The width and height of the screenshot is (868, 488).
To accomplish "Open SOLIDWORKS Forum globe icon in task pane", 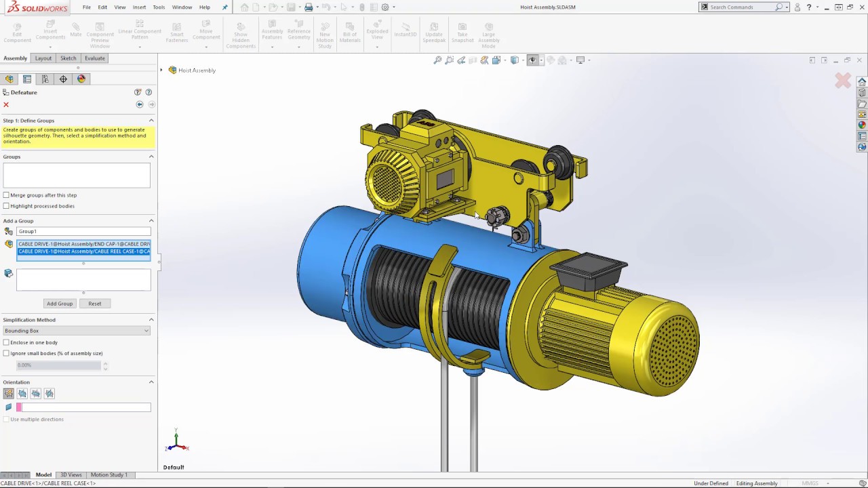I will pyautogui.click(x=862, y=147).
